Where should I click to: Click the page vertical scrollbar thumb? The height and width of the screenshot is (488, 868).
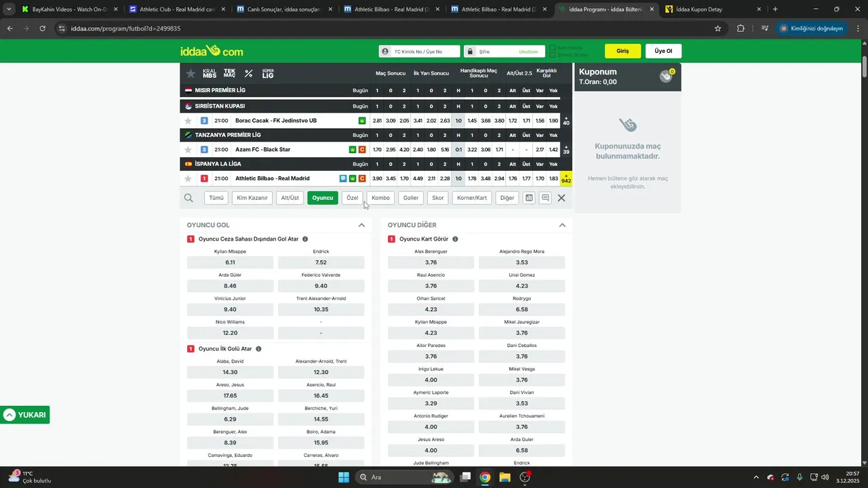pyautogui.click(x=865, y=66)
